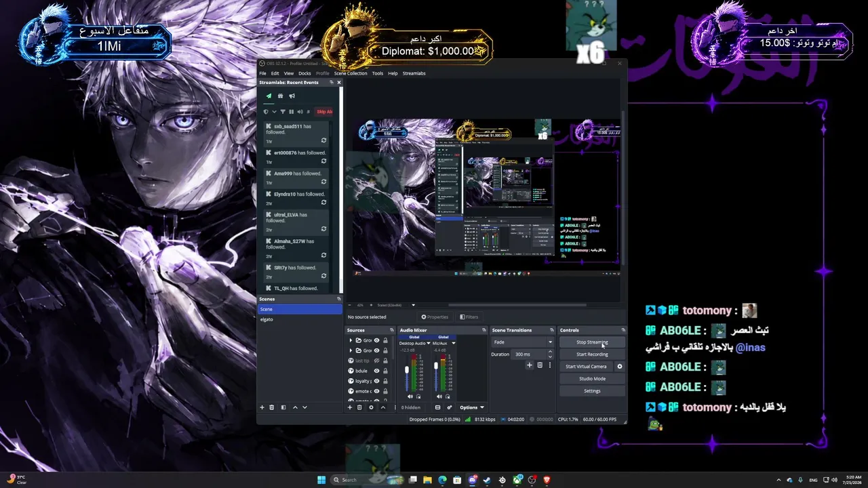Viewport: 868px width, 488px height.
Task: Open the Streamlabs menu
Action: (x=414, y=73)
